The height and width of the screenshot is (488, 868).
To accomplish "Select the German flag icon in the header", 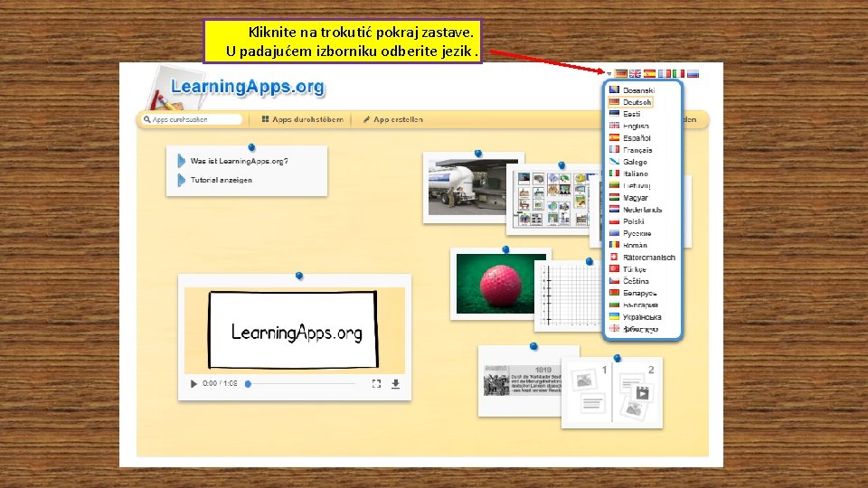I will [621, 73].
